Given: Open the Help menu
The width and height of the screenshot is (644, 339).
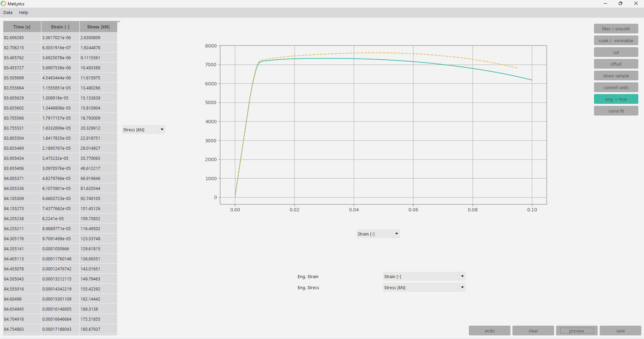Looking at the screenshot, I should tap(23, 12).
